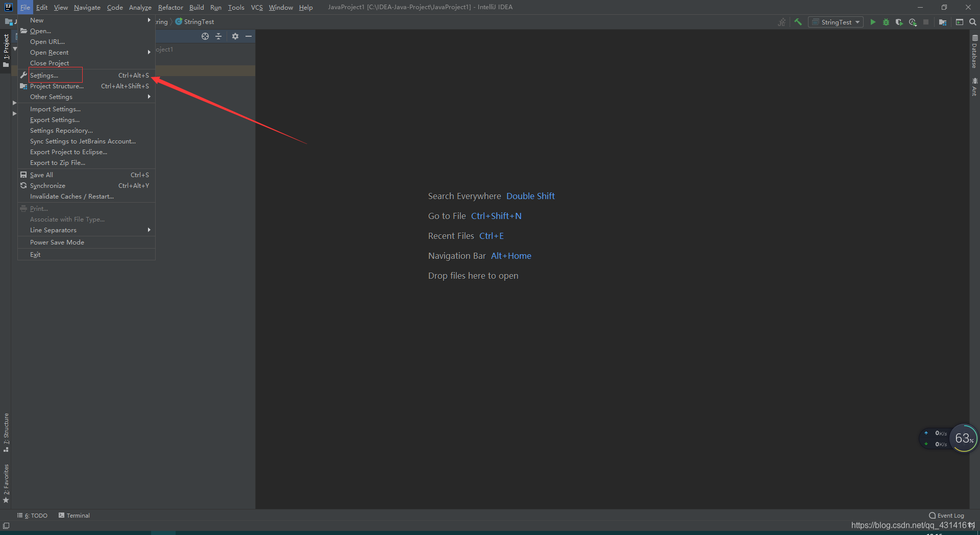Run StringTest with the green play icon

(873, 22)
